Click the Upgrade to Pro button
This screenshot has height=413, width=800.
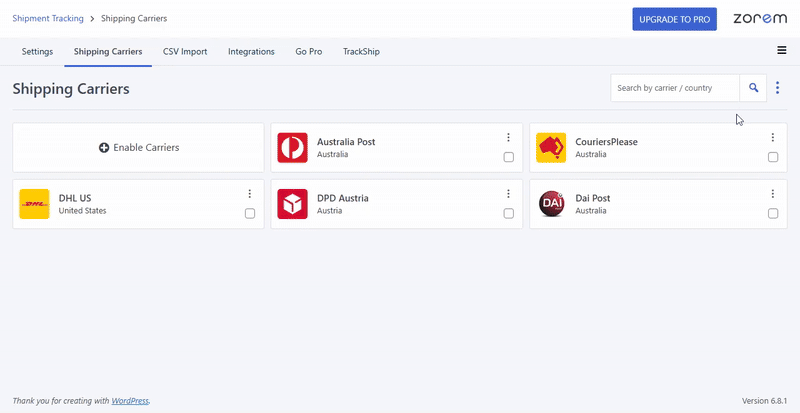[674, 19]
